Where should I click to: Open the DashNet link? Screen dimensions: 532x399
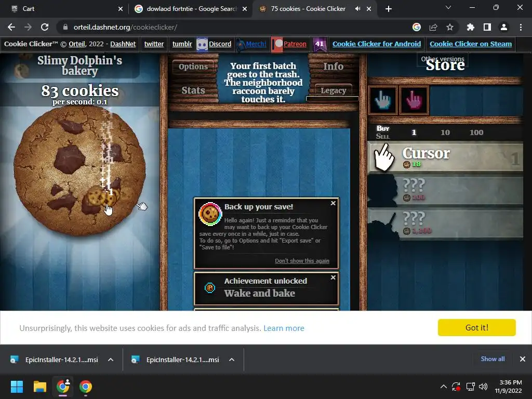(x=123, y=44)
